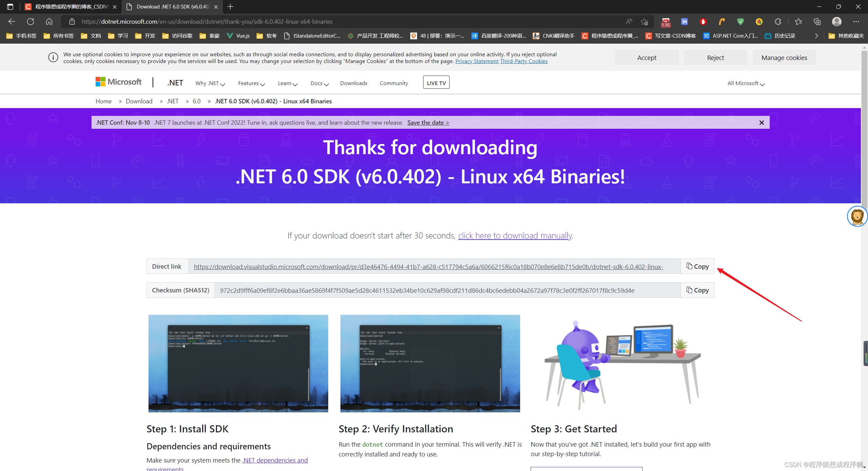Open the browser extensions puzzle icon
868x471 pixels.
[778, 21]
